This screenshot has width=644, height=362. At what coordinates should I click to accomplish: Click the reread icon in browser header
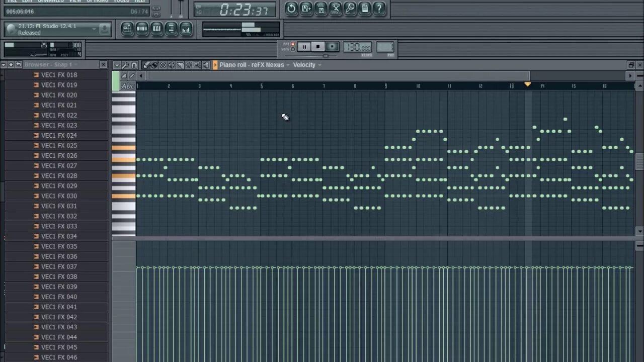[x=11, y=65]
